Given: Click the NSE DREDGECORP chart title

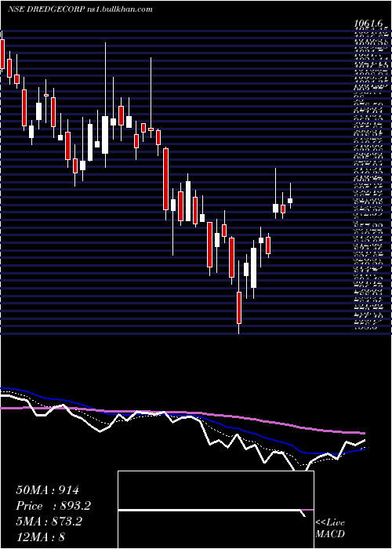Looking at the screenshot, I should [x=45, y=9].
